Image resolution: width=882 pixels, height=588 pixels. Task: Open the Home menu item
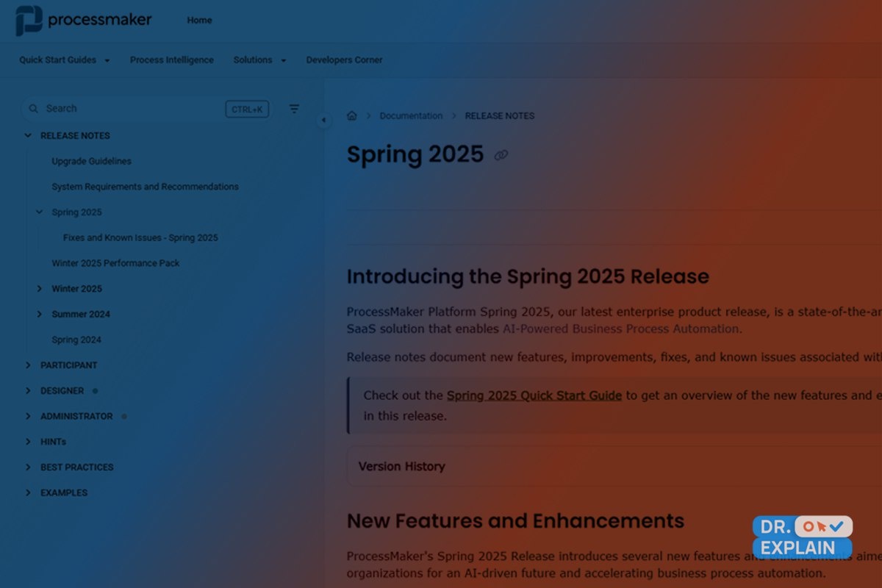[199, 21]
